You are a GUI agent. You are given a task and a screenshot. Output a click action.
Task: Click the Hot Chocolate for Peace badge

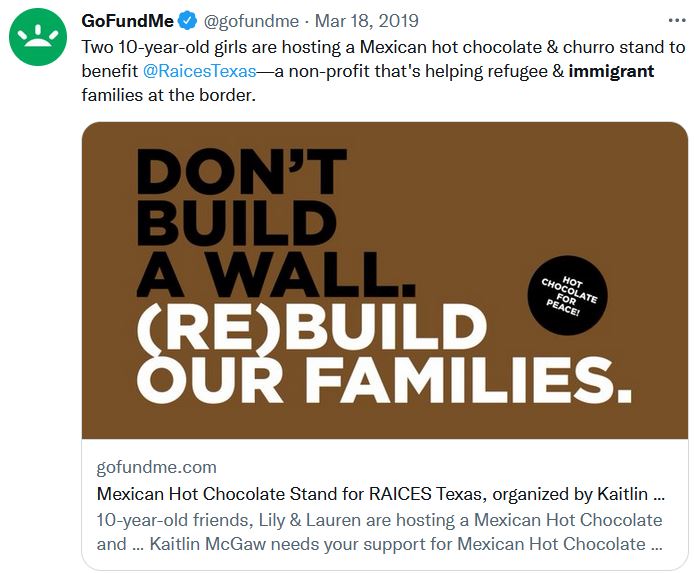tap(568, 294)
